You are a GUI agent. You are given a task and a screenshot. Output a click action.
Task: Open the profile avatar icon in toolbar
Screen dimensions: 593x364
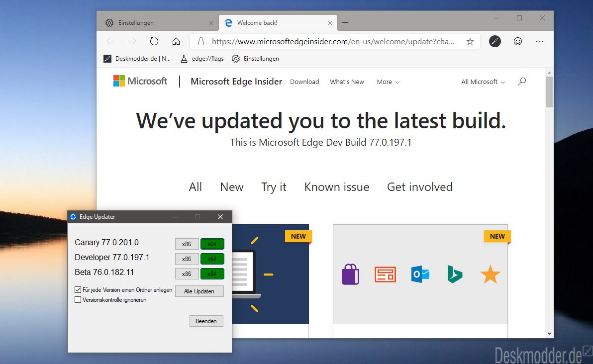(494, 41)
